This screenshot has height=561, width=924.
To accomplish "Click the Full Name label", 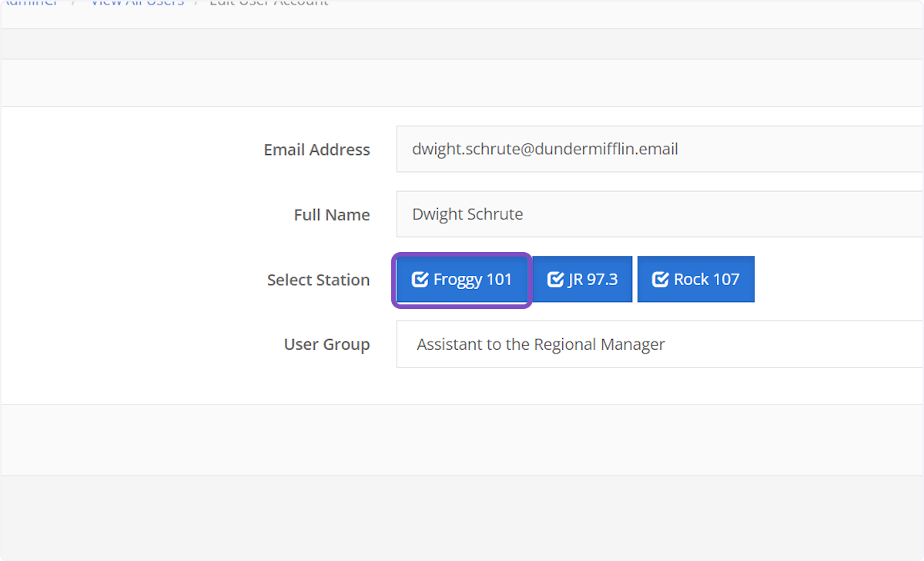I will click(331, 215).
